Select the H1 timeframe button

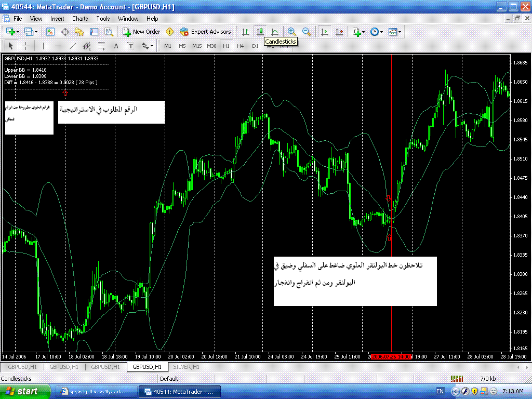tap(227, 46)
